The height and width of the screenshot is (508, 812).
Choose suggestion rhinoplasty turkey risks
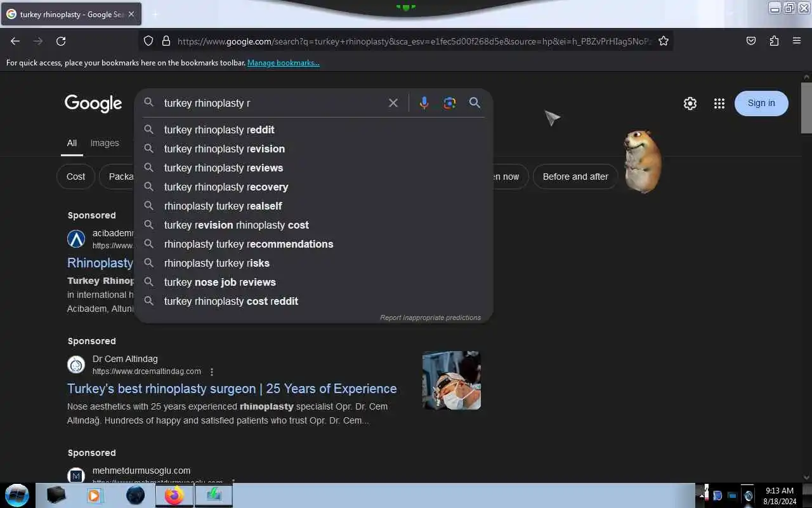(x=314, y=263)
